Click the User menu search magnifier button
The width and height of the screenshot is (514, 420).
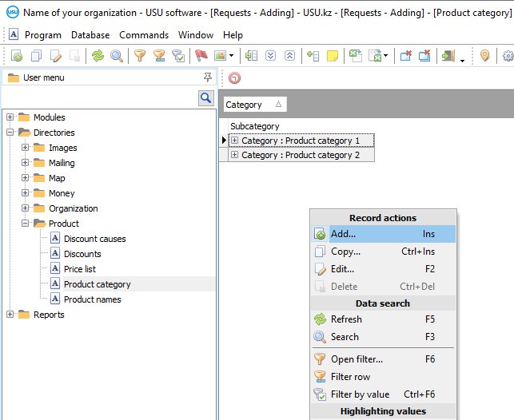[206, 97]
